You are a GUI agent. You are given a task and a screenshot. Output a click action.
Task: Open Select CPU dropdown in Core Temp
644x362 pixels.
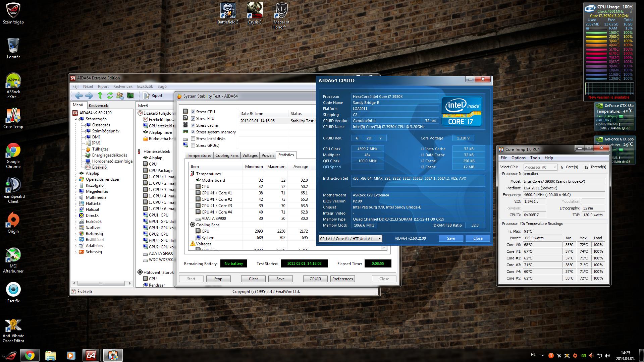click(540, 167)
